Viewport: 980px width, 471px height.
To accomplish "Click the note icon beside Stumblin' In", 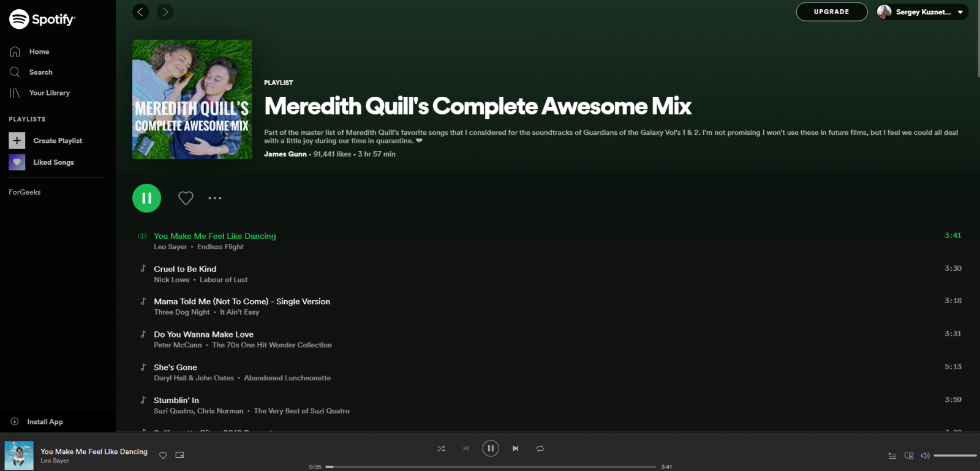I will [143, 400].
